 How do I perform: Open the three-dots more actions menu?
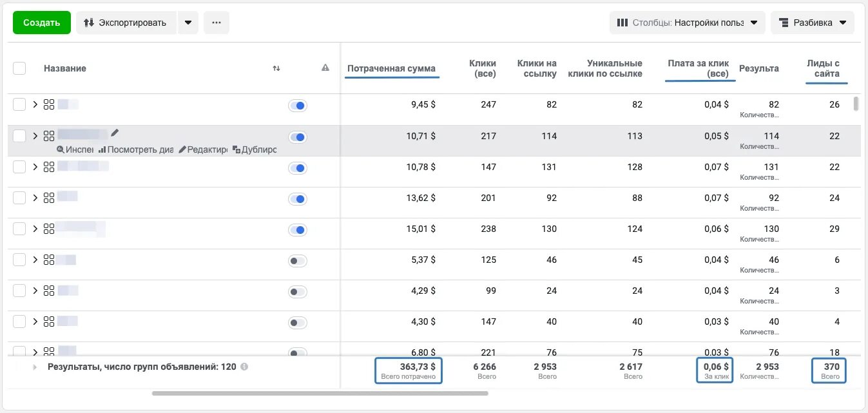pyautogui.click(x=217, y=23)
